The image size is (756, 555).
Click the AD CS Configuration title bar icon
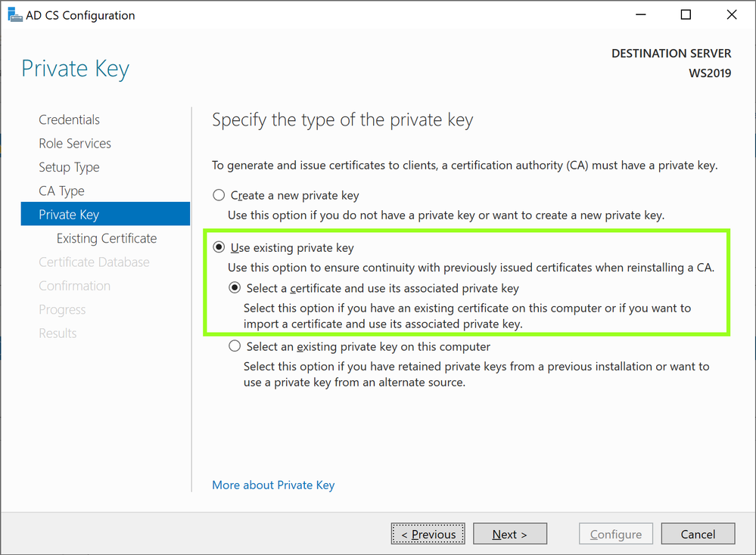click(14, 14)
